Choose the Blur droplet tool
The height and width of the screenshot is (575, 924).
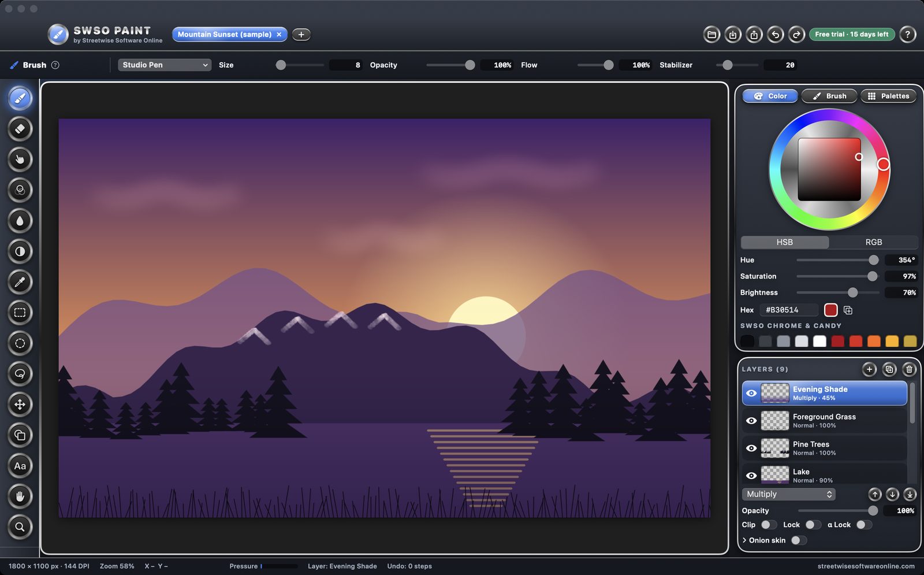tap(20, 221)
